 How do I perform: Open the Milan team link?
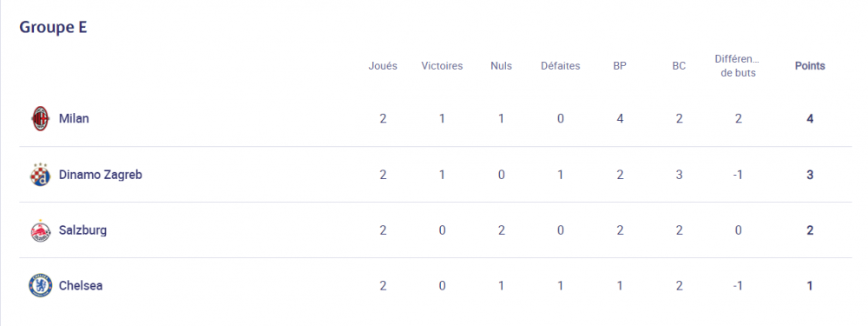tap(74, 118)
